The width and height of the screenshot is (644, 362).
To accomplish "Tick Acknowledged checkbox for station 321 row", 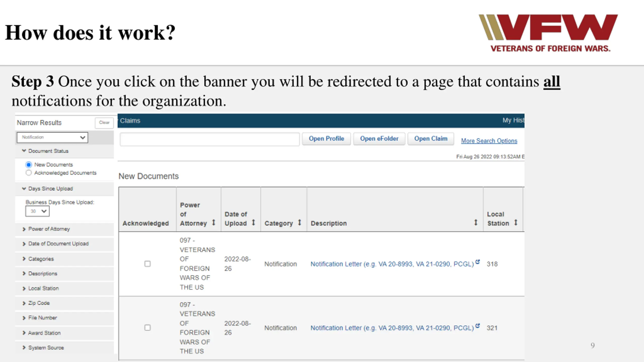I will pyautogui.click(x=147, y=328).
